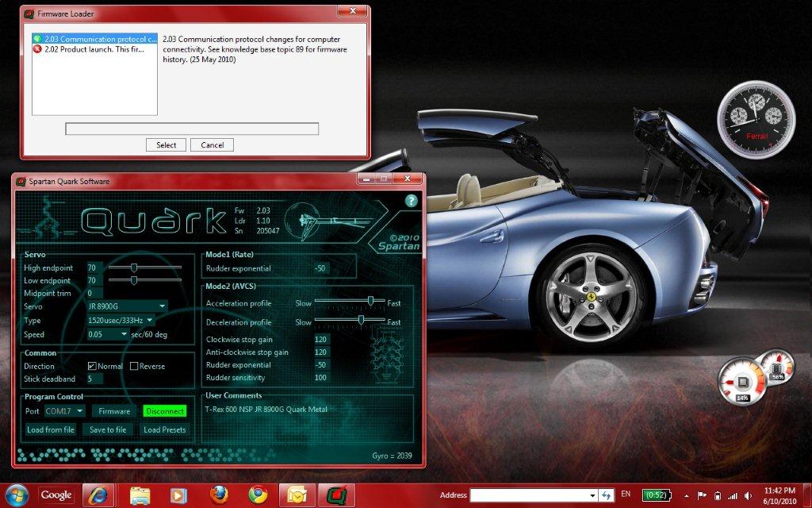Click the Firmware Loader progress bar

click(x=192, y=129)
